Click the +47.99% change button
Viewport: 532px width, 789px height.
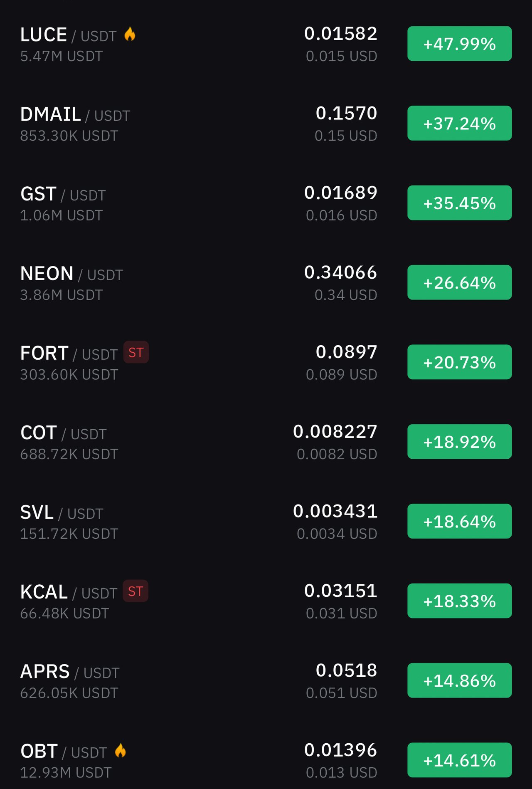pos(459,44)
